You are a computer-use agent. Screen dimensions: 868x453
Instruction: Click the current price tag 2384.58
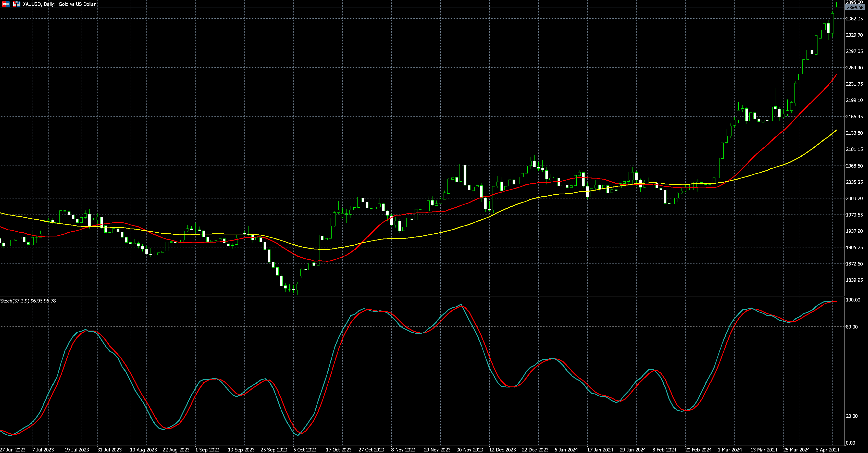pos(855,7)
